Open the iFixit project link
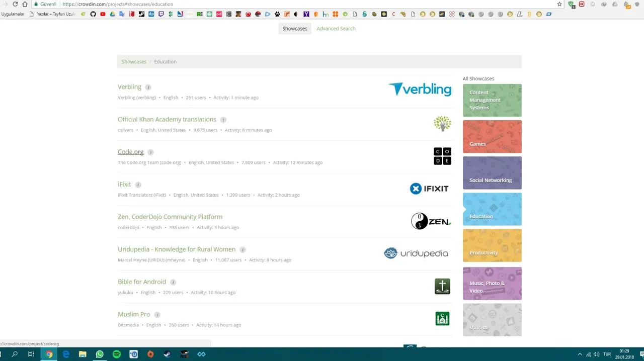644x361 pixels. point(124,185)
